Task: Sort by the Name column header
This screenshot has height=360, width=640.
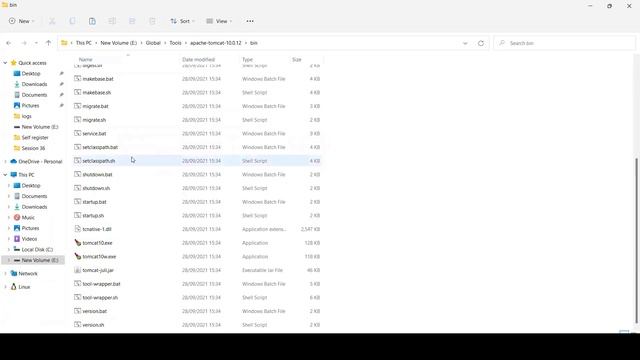Action: tap(85, 60)
